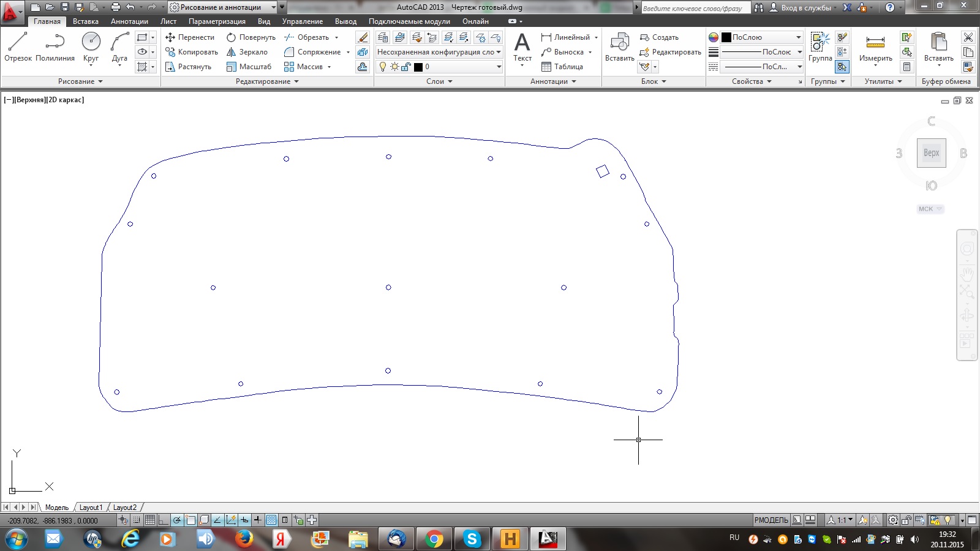Launch AutoCAD application menu logo
The height and width of the screenshot is (551, 980).
[x=11, y=12]
